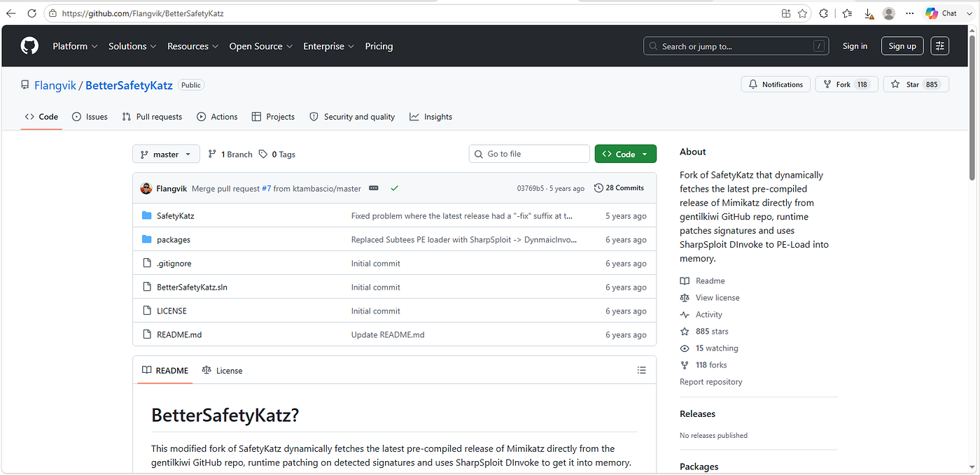Open the README.md file
The image size is (980, 475).
[179, 334]
